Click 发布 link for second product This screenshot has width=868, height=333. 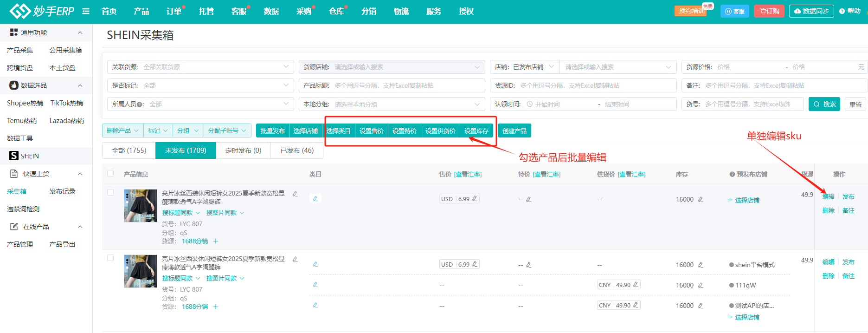[849, 262]
